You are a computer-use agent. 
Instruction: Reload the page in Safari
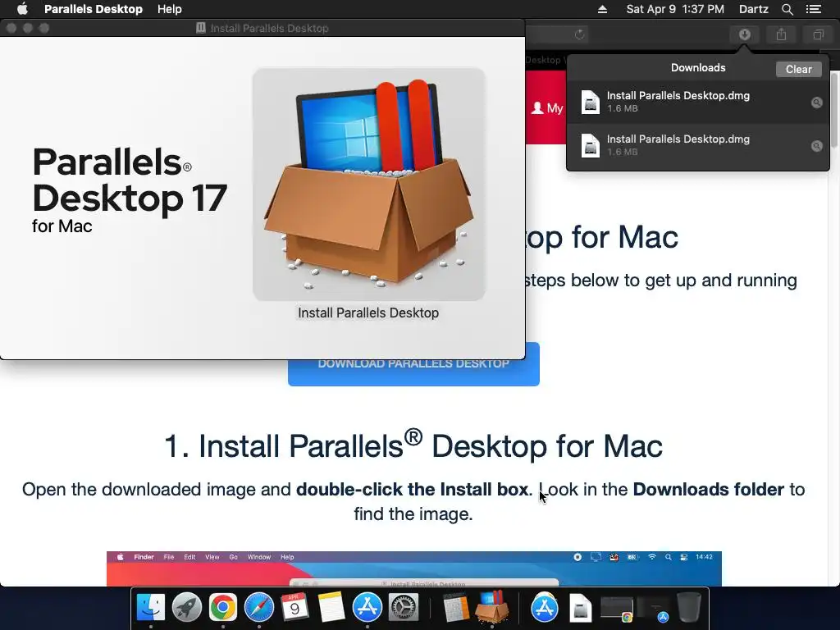[x=579, y=34]
